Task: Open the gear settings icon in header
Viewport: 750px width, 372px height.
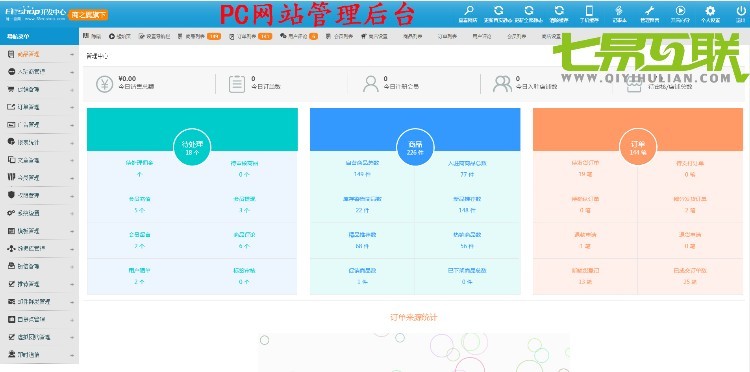Action: point(710,10)
